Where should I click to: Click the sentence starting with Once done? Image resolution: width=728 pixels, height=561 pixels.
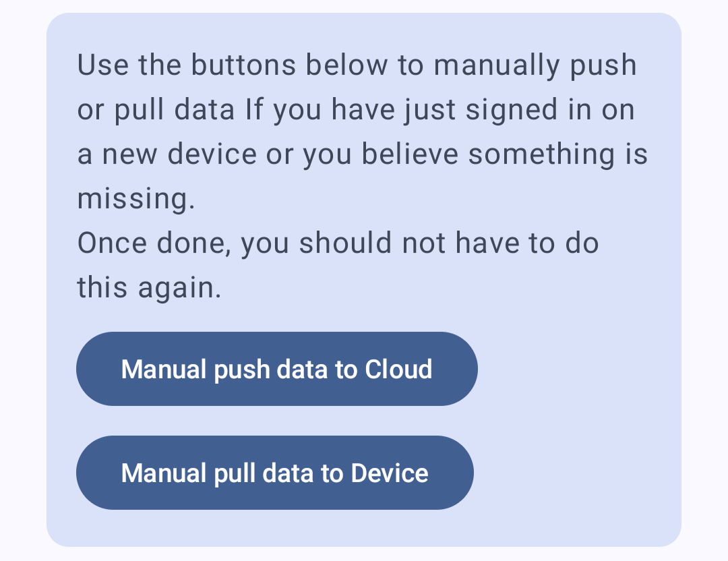pos(337,264)
